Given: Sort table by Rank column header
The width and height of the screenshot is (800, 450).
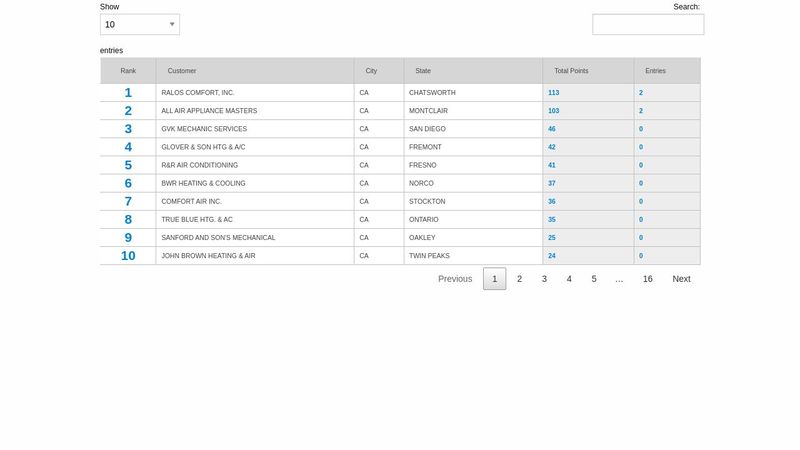Looking at the screenshot, I should [x=128, y=71].
